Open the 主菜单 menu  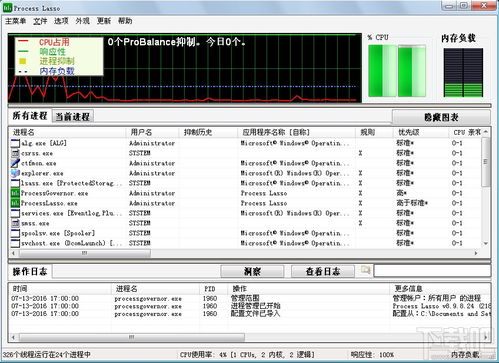pos(15,21)
